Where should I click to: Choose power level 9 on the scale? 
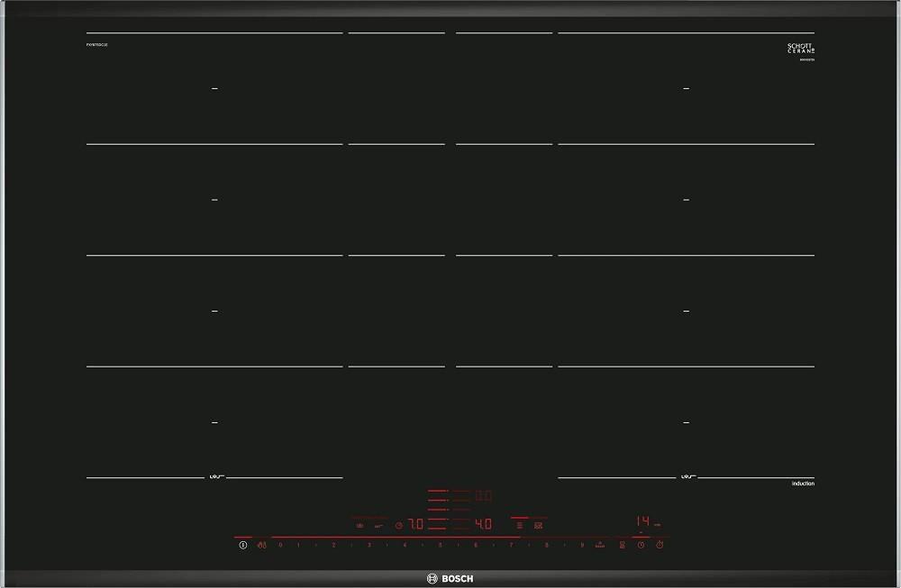582,545
